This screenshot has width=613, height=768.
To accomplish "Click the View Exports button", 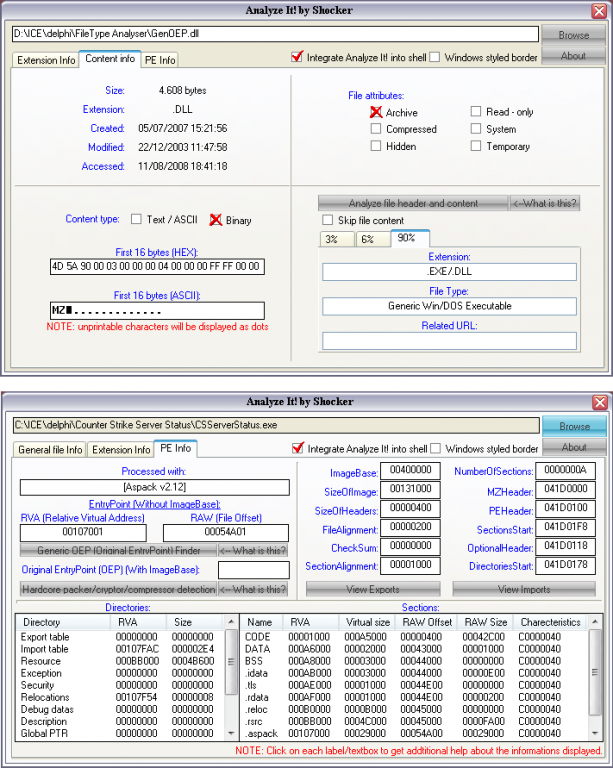I will (x=373, y=589).
